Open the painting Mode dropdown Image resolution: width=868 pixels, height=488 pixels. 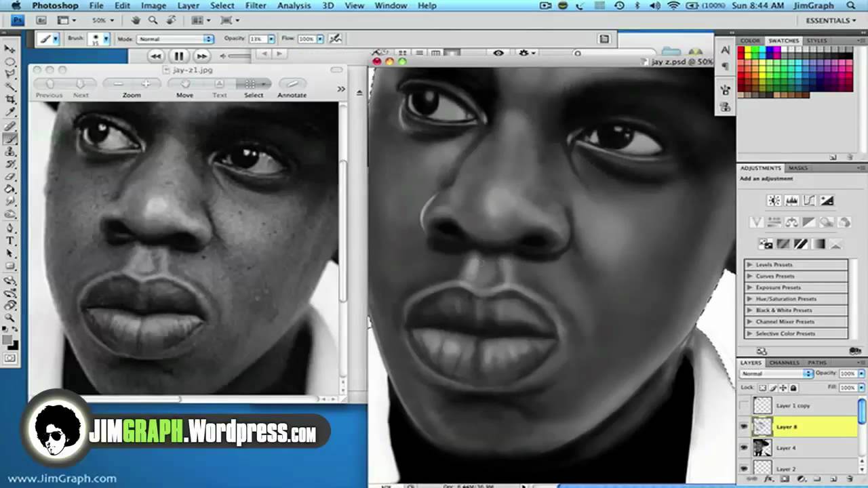click(x=176, y=39)
